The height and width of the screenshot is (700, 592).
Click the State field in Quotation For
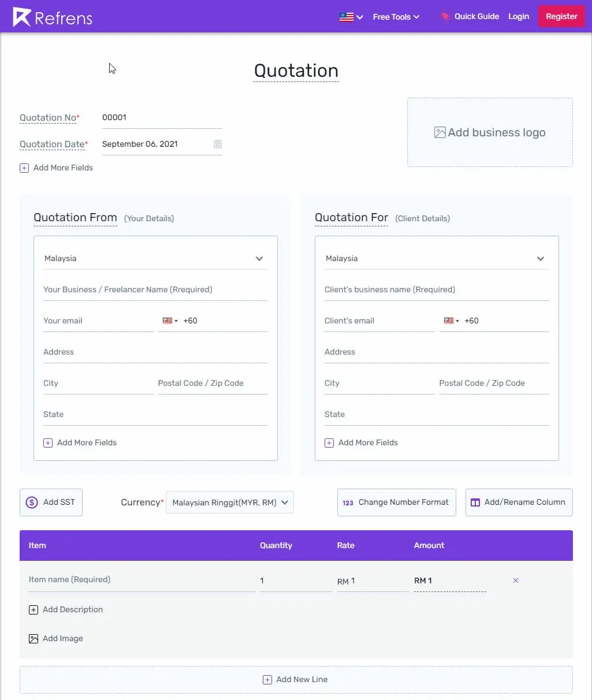[437, 415]
